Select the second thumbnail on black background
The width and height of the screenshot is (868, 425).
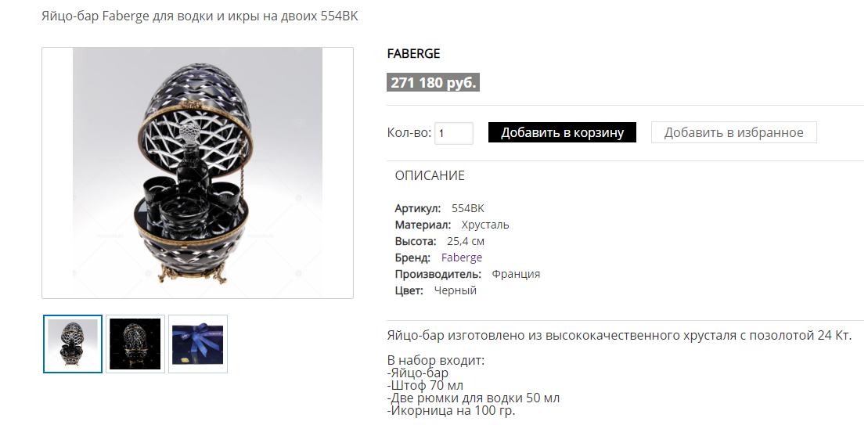(x=135, y=344)
